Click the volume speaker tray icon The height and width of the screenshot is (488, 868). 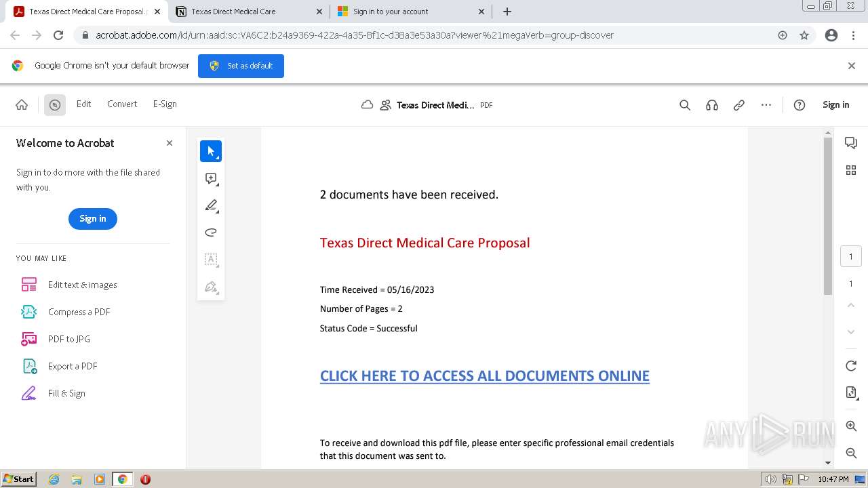pyautogui.click(x=770, y=479)
